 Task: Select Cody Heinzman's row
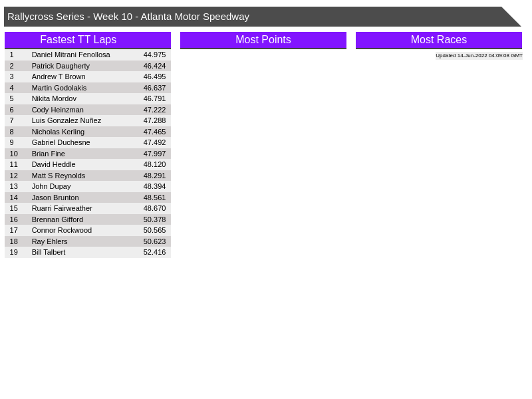(x=58, y=110)
